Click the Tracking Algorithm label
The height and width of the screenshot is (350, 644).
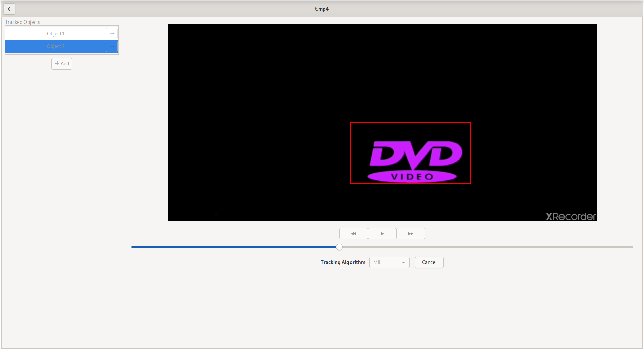pos(343,262)
